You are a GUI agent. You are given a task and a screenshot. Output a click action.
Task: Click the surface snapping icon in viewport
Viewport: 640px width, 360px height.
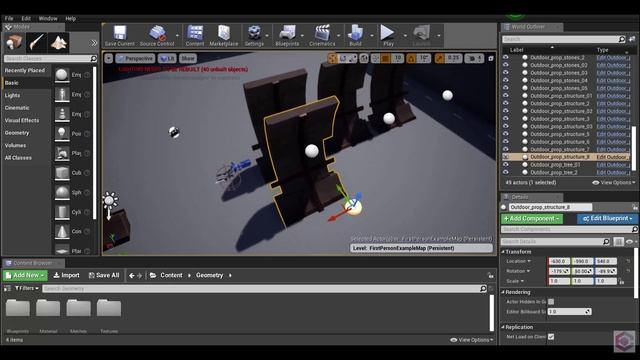pos(376,59)
